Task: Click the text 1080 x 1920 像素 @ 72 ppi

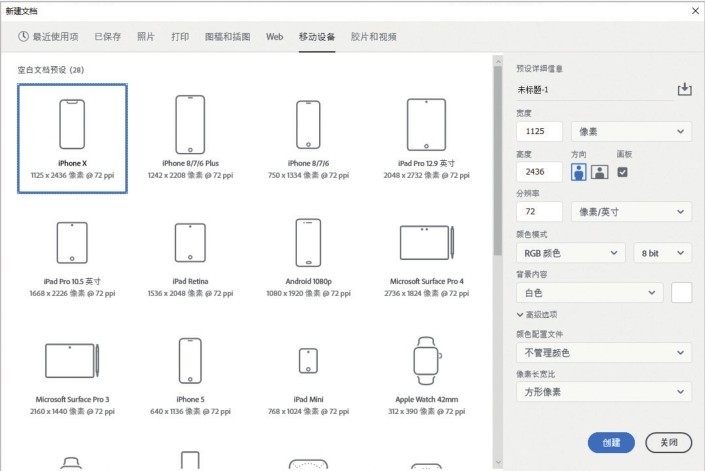Action: tap(308, 293)
